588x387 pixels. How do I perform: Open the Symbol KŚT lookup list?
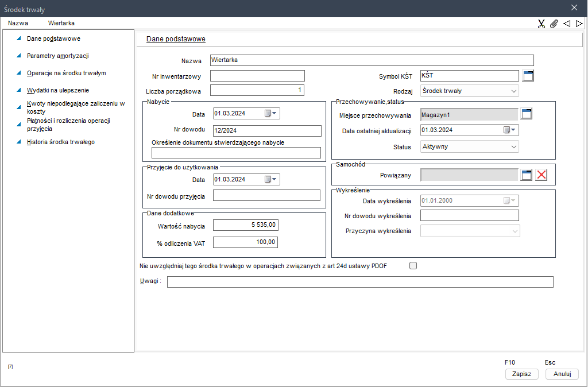528,76
